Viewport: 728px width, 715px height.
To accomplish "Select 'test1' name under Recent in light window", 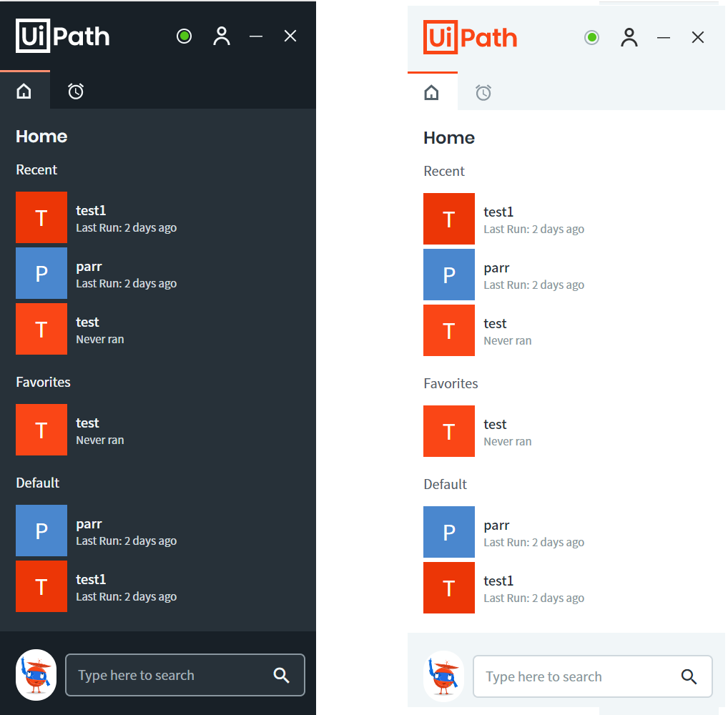I will (x=498, y=212).
